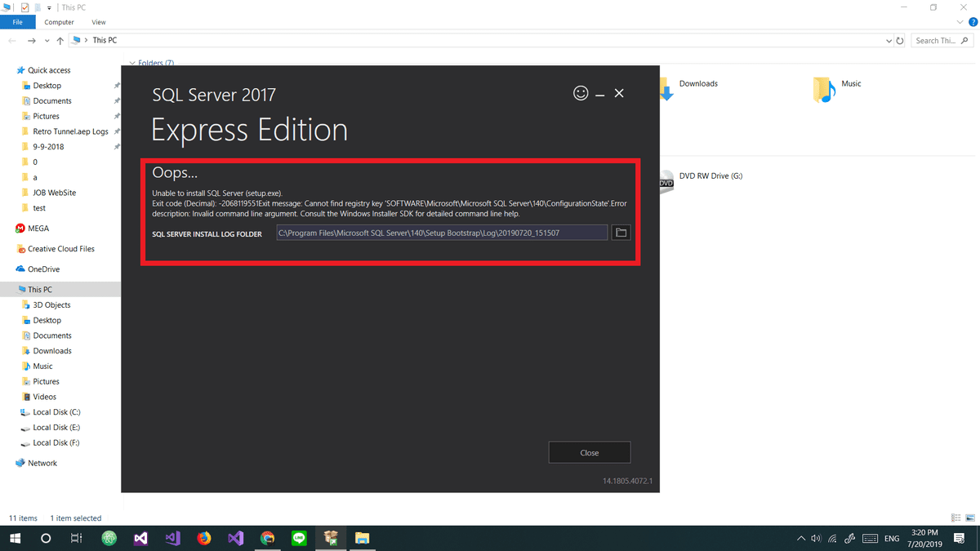Select Local Disk (C:) in navigation pane
Viewport: 980px width, 551px height.
(56, 412)
